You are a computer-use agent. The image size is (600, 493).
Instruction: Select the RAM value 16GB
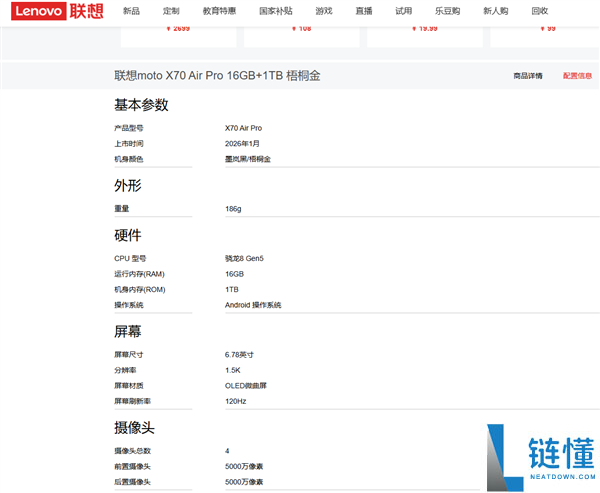(x=234, y=274)
